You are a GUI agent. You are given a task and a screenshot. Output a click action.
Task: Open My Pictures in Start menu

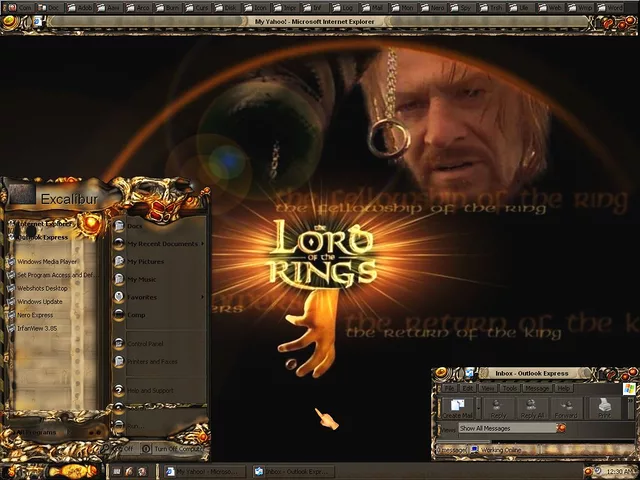click(x=159, y=262)
